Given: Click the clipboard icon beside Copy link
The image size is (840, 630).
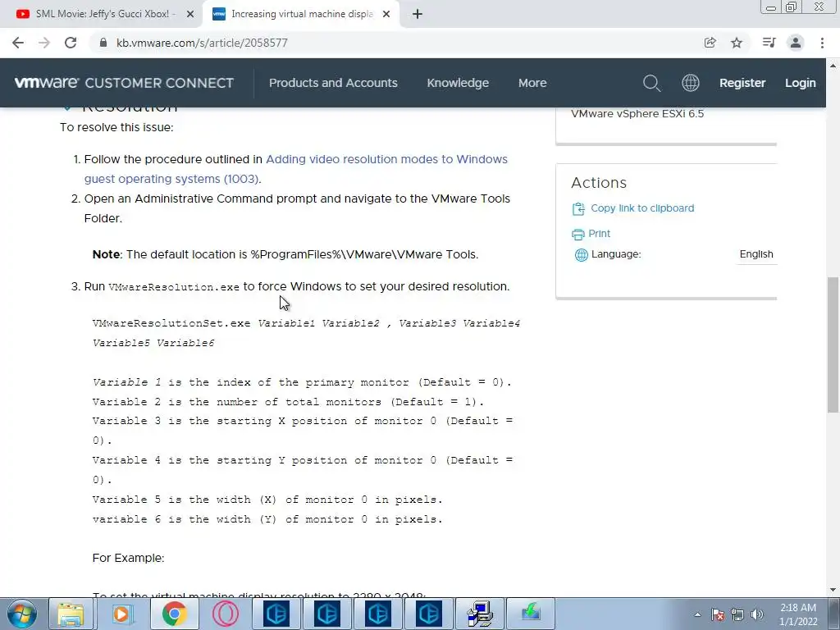Looking at the screenshot, I should 578,209.
